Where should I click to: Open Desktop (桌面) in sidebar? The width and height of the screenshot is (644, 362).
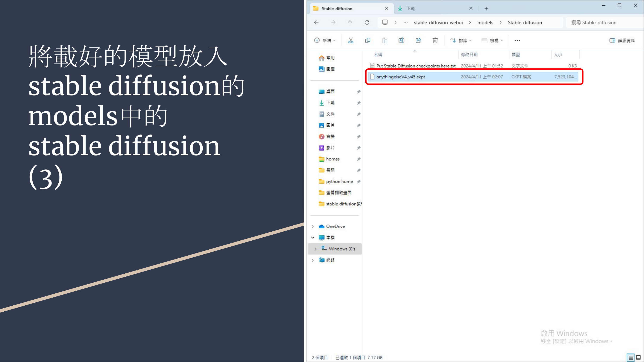327,91
